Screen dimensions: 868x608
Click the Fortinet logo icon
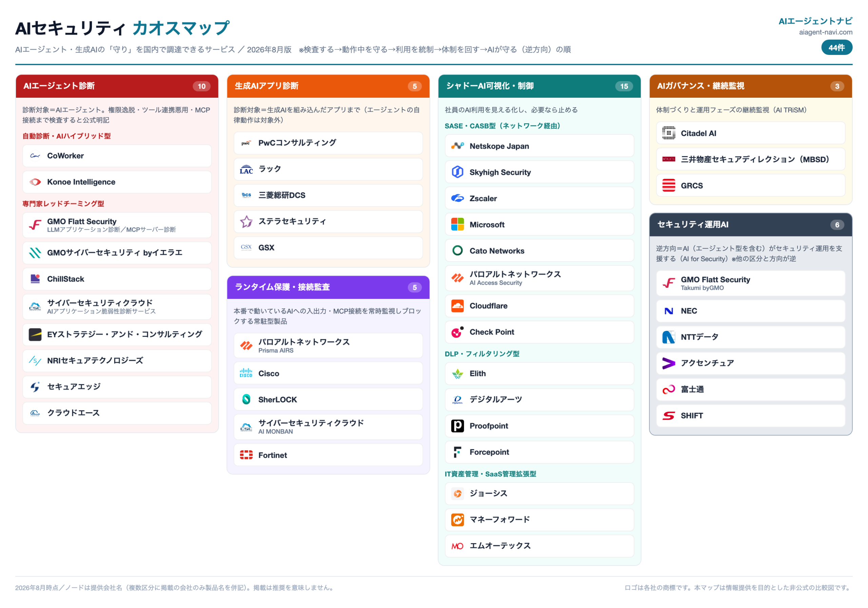point(246,455)
